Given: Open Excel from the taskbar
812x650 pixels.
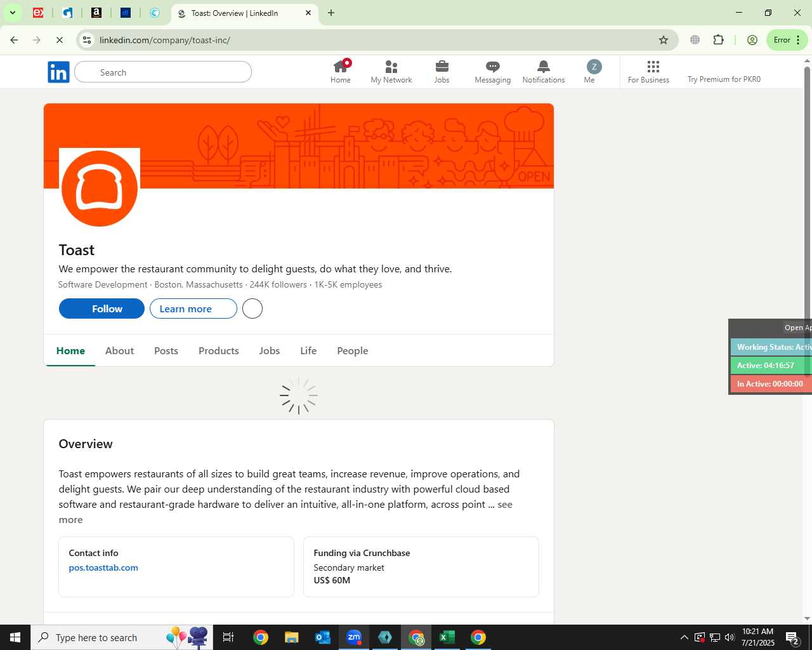Looking at the screenshot, I should pyautogui.click(x=447, y=637).
